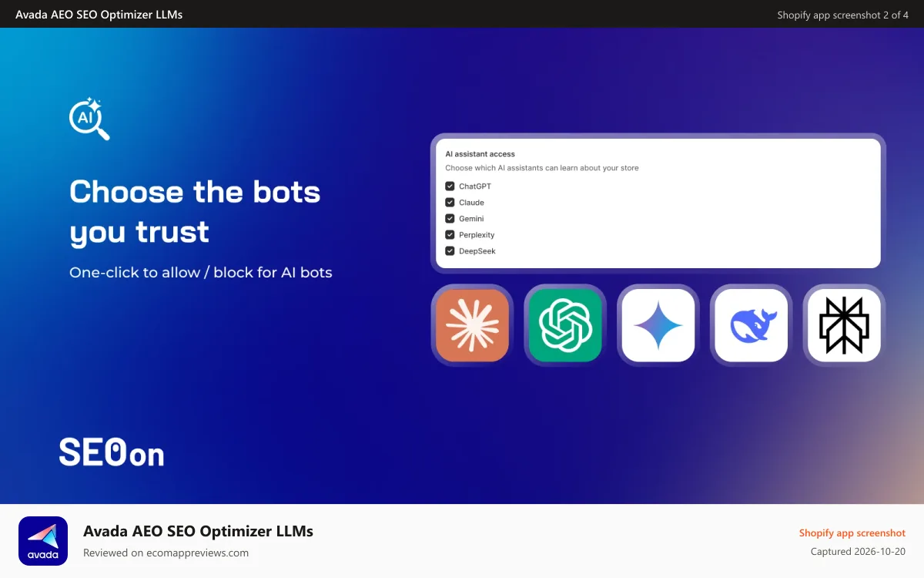Click the 'DeepSeek' label in the list

click(x=477, y=251)
